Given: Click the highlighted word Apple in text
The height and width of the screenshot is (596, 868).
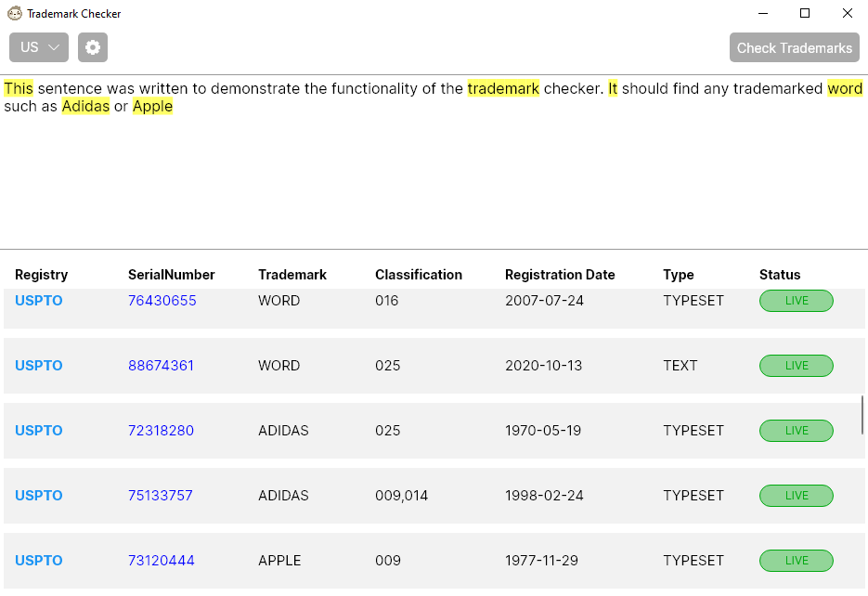Looking at the screenshot, I should [153, 106].
